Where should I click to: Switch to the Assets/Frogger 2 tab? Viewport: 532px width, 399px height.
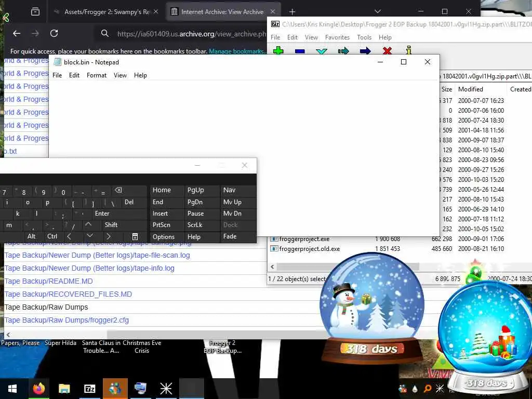click(107, 12)
